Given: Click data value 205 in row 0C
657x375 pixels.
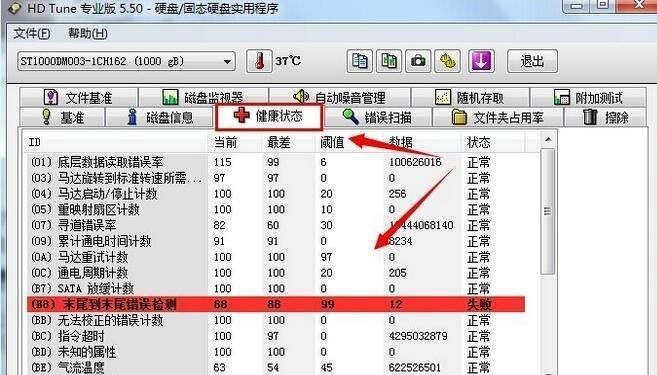Looking at the screenshot, I should coord(397,273).
